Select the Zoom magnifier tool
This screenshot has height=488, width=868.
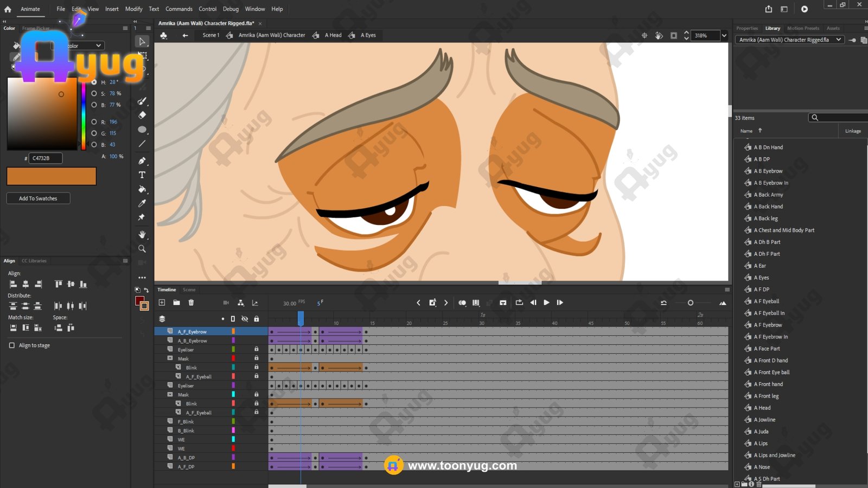click(x=142, y=249)
